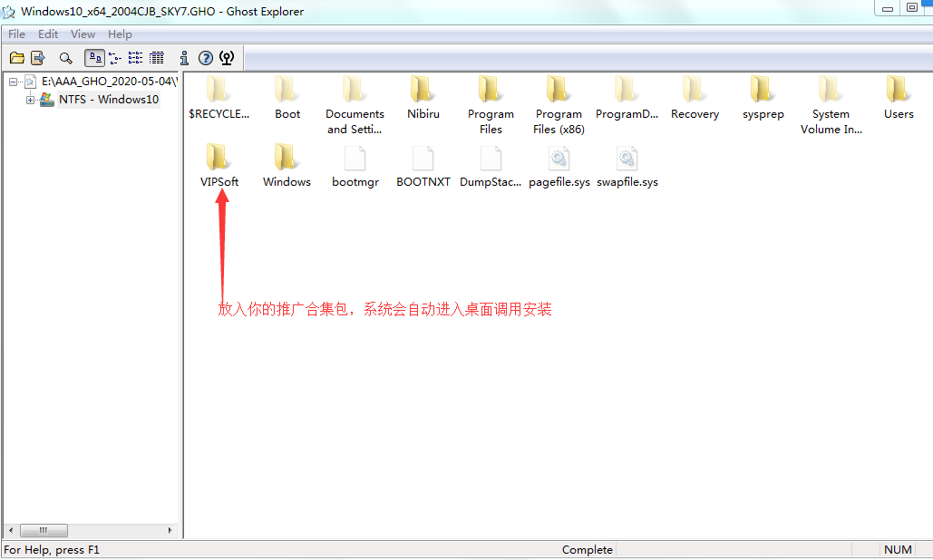The image size is (933, 560).
Task: Select the sysprep folder
Action: tap(763, 99)
